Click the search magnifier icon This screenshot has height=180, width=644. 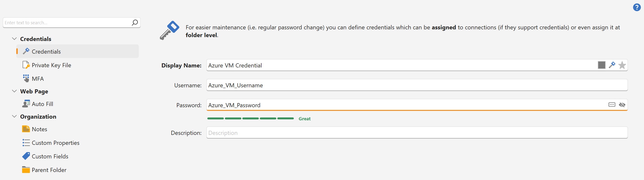(135, 23)
